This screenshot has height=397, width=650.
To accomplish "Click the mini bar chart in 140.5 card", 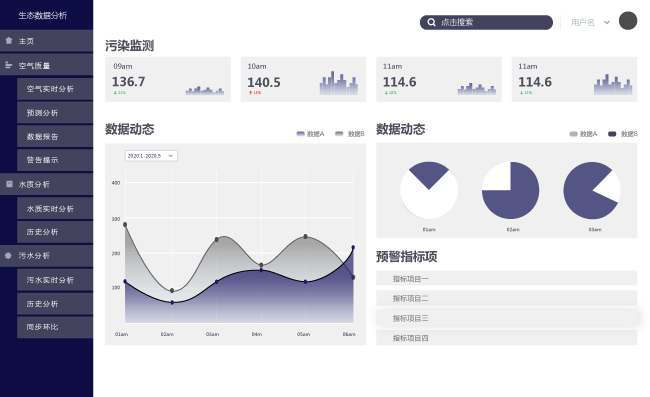I will click(339, 83).
